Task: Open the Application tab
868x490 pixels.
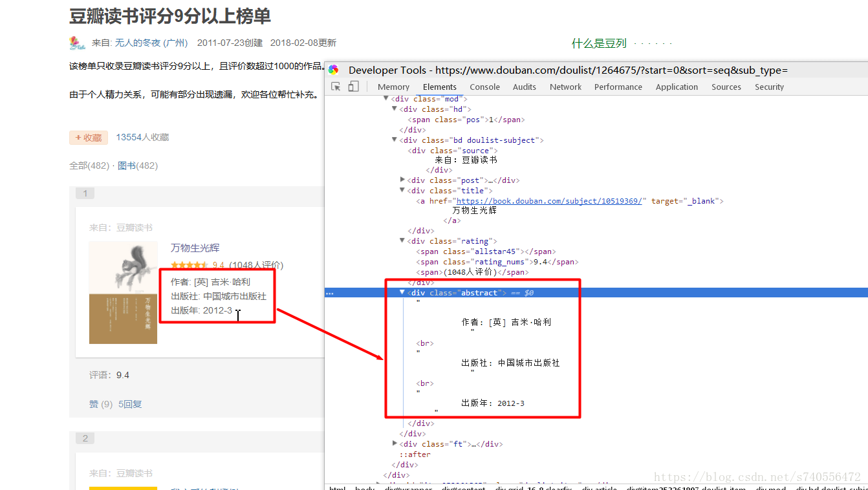Action: [x=677, y=87]
